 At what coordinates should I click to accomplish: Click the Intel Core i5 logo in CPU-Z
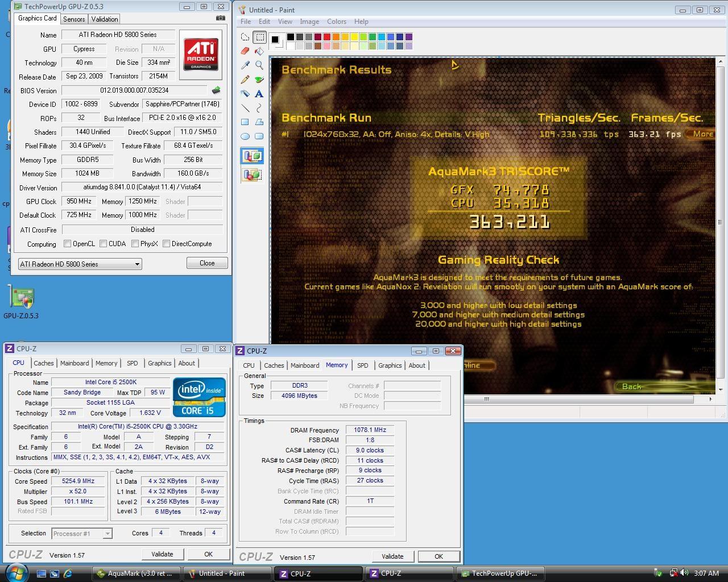point(199,397)
